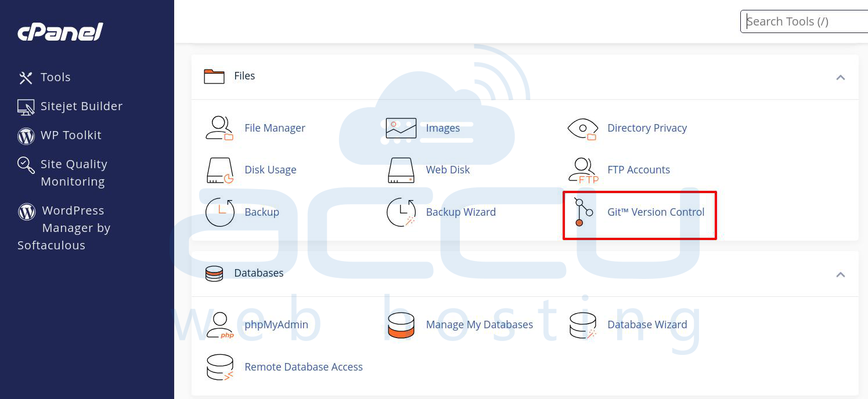Click the Sitejet Builder monitor icon

click(26, 107)
